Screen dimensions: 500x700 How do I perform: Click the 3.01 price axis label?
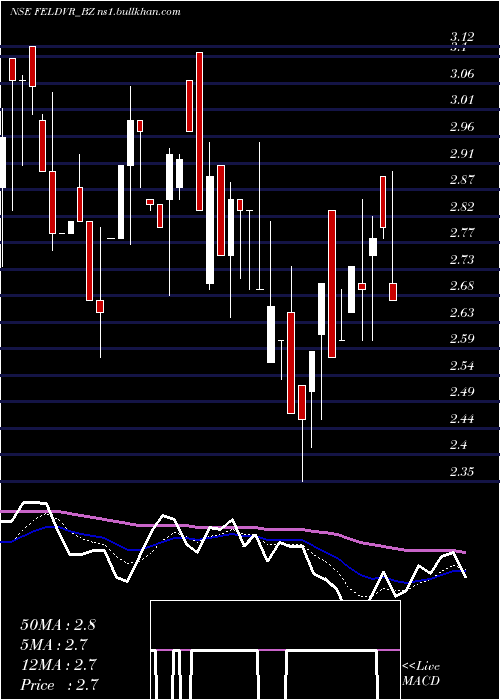point(462,100)
